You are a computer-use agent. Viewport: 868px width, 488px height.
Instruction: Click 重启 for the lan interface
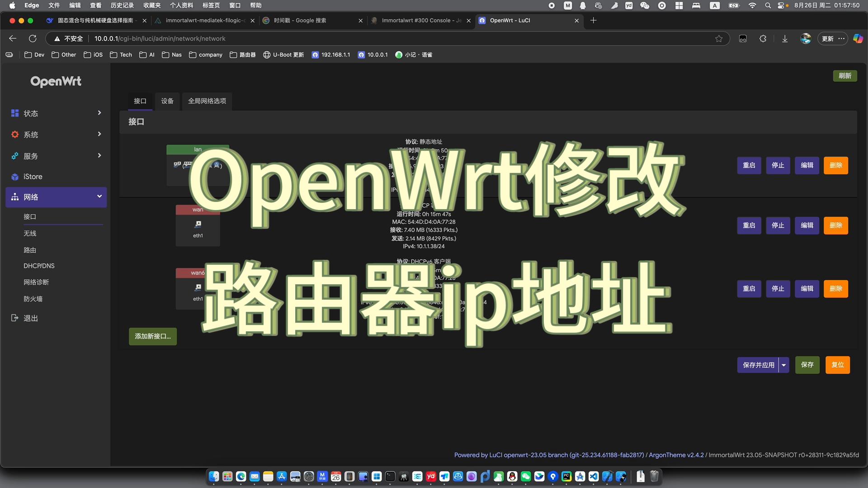click(x=749, y=165)
